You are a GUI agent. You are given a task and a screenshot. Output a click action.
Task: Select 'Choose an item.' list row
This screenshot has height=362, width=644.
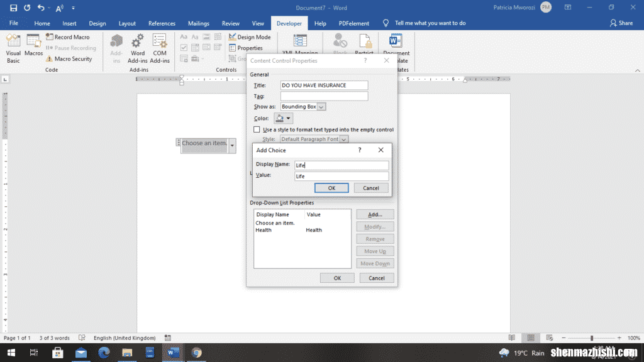coord(303,223)
